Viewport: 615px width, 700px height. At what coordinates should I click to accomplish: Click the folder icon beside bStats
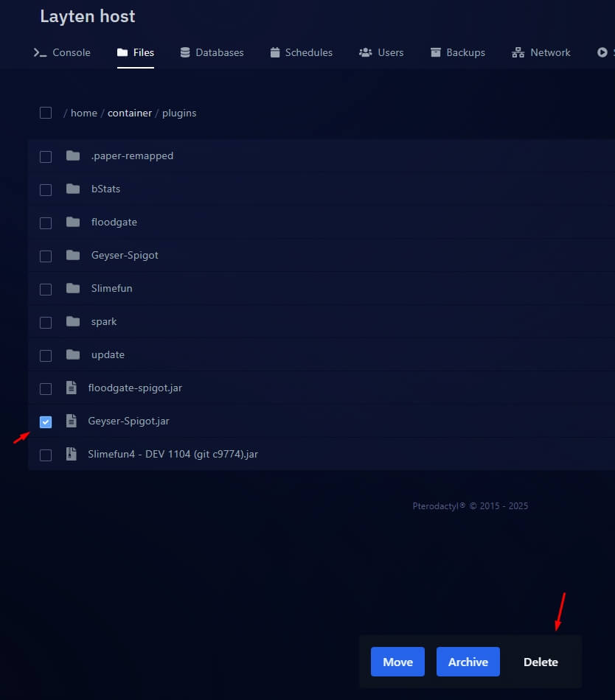pyautogui.click(x=72, y=189)
